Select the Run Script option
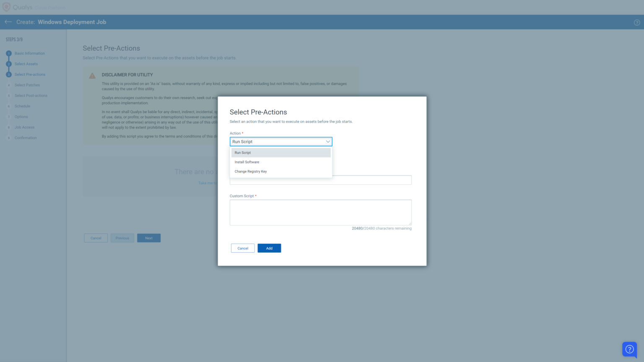 pyautogui.click(x=243, y=153)
